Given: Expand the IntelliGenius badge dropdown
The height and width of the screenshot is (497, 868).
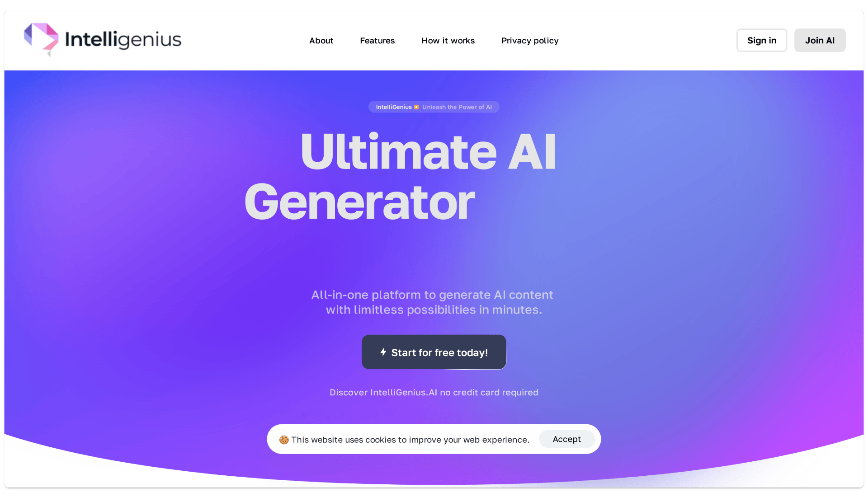Looking at the screenshot, I should 434,107.
